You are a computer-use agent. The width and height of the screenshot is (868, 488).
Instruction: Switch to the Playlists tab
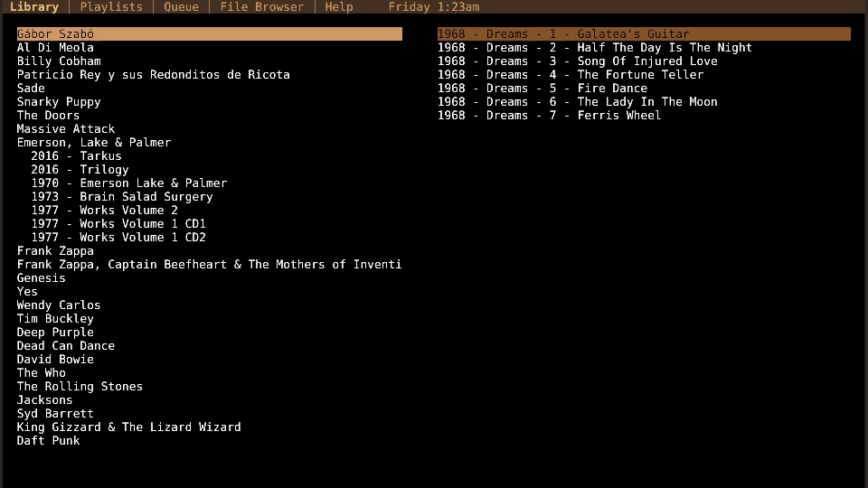point(111,7)
